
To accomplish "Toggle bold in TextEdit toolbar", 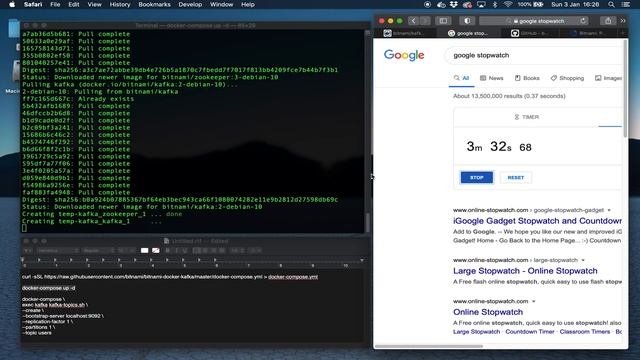I will coord(168,250).
